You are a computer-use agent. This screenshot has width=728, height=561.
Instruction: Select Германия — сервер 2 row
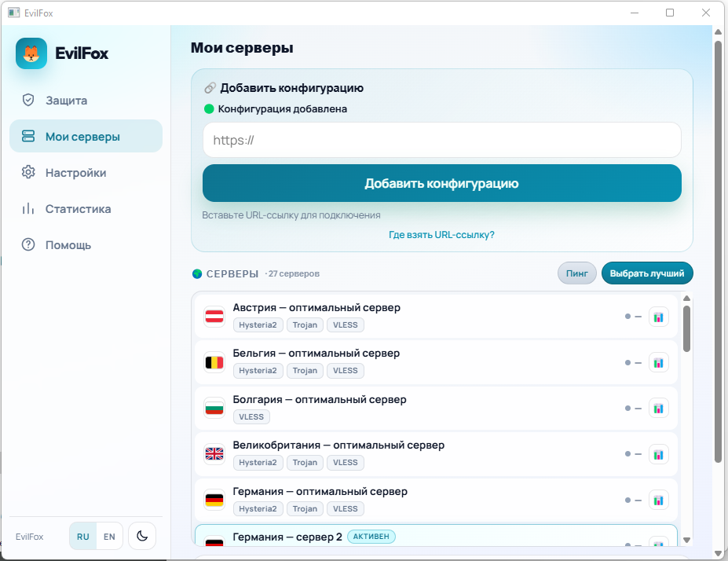tap(436, 535)
